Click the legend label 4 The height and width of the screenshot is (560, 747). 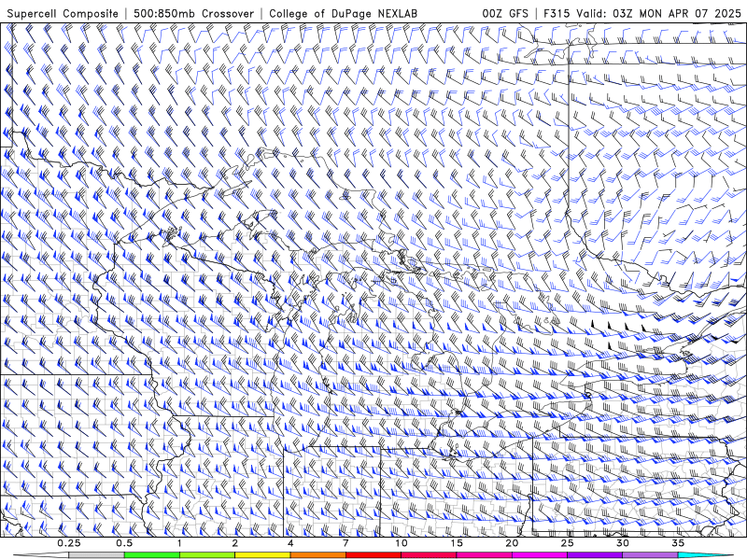point(290,543)
